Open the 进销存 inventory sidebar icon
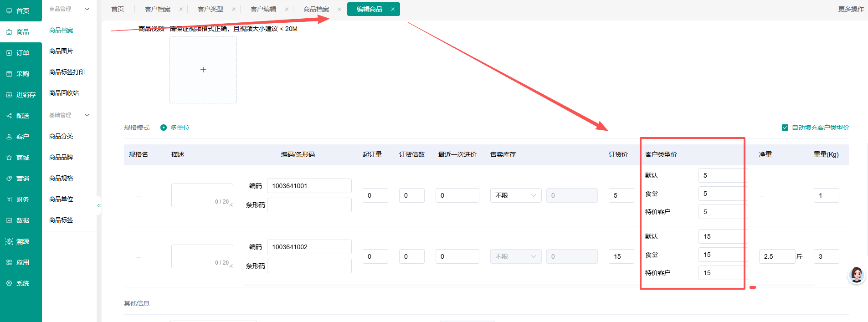 tap(9, 95)
